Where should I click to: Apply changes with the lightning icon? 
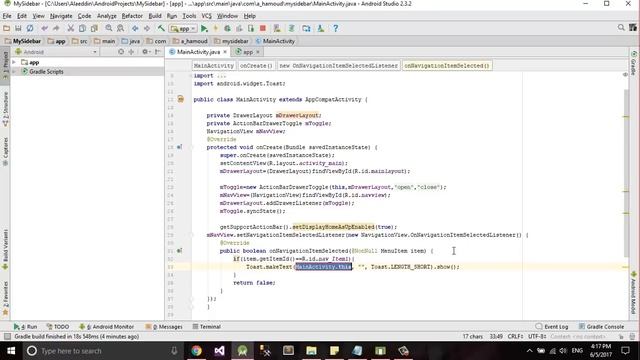tap(216, 28)
